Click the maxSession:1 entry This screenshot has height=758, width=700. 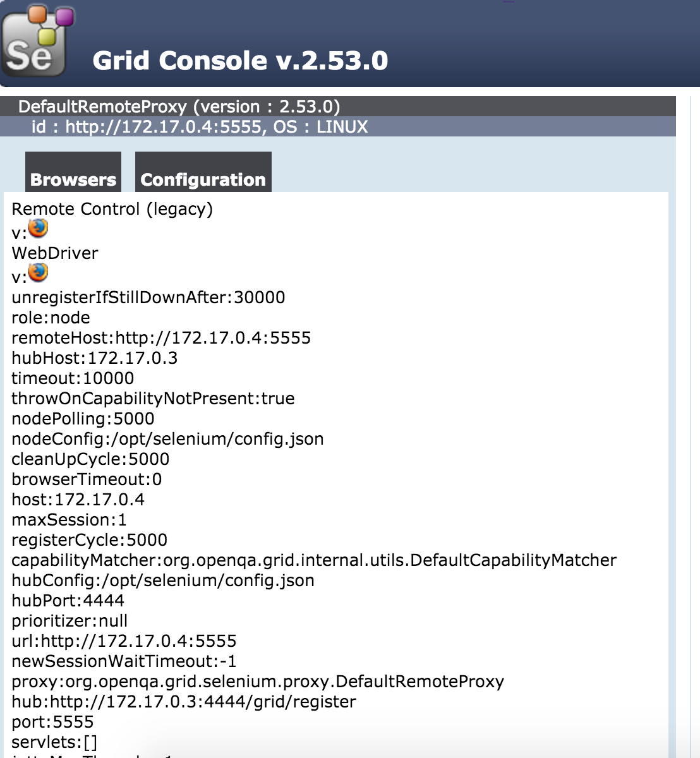69,520
